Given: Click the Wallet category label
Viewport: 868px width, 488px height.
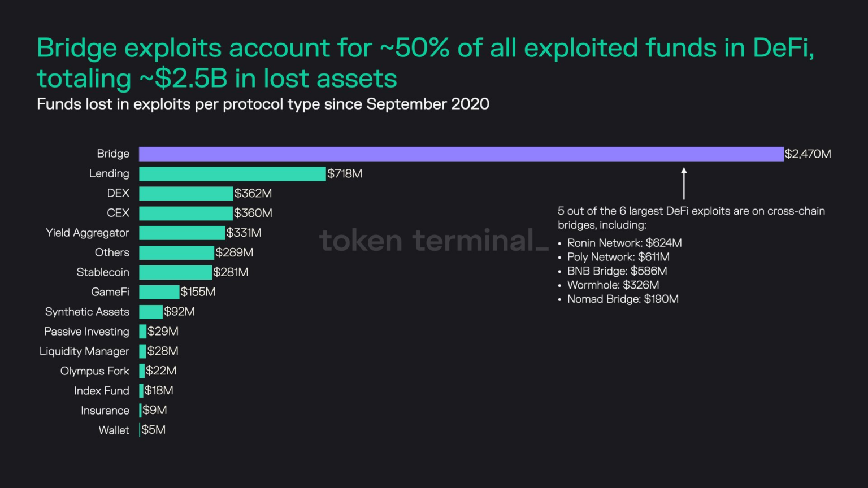Looking at the screenshot, I should click(x=114, y=430).
